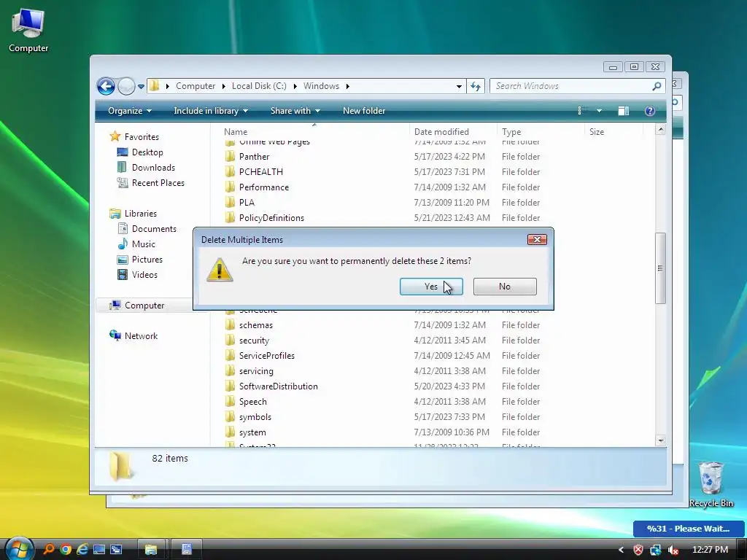The image size is (747, 560).
Task: Toggle the preview pane button
Action: [623, 111]
